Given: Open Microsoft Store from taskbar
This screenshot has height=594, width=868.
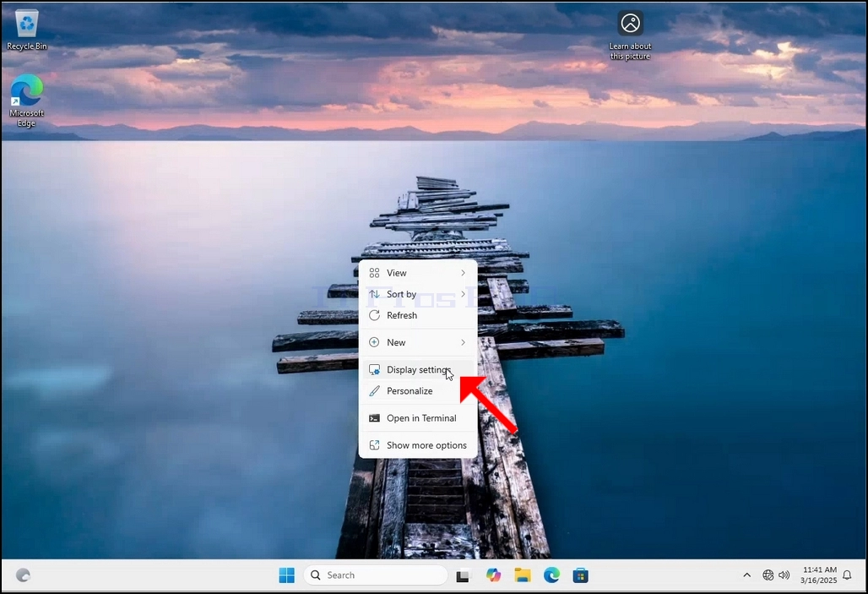Looking at the screenshot, I should pos(580,575).
